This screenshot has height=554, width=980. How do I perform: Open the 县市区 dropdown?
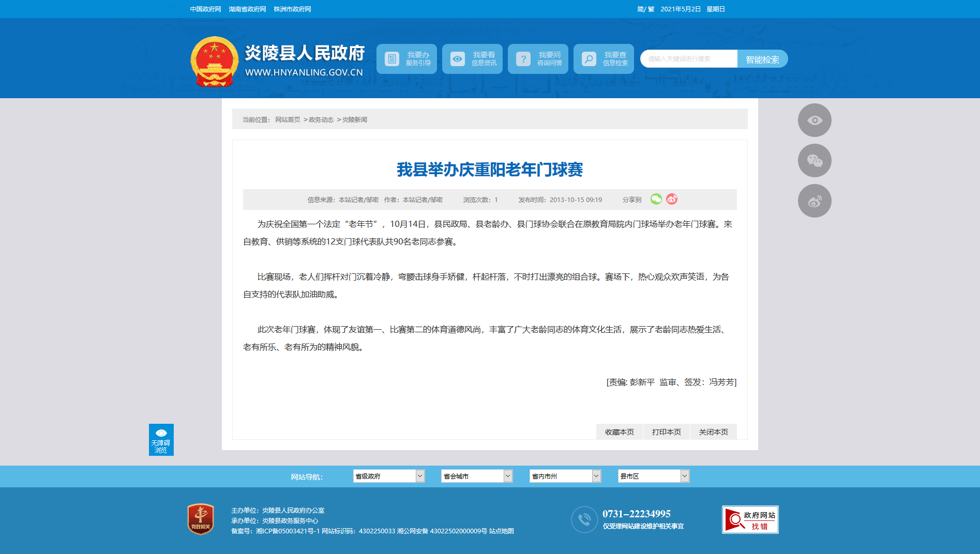pyautogui.click(x=653, y=476)
